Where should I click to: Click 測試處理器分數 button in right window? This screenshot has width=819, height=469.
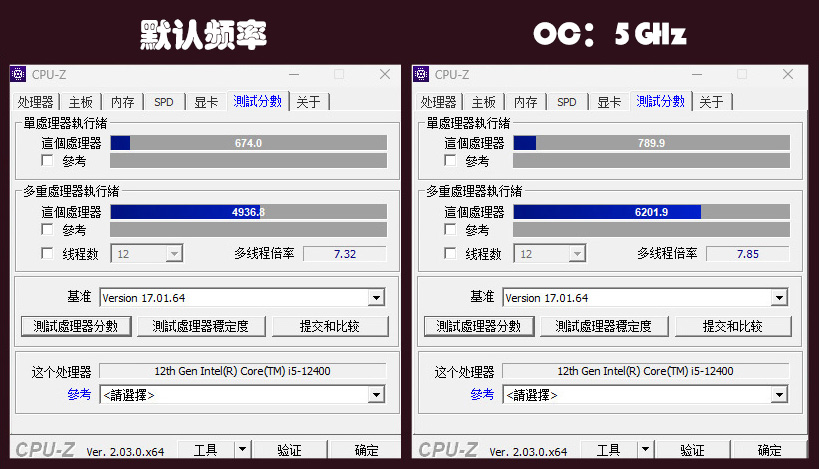(x=479, y=326)
